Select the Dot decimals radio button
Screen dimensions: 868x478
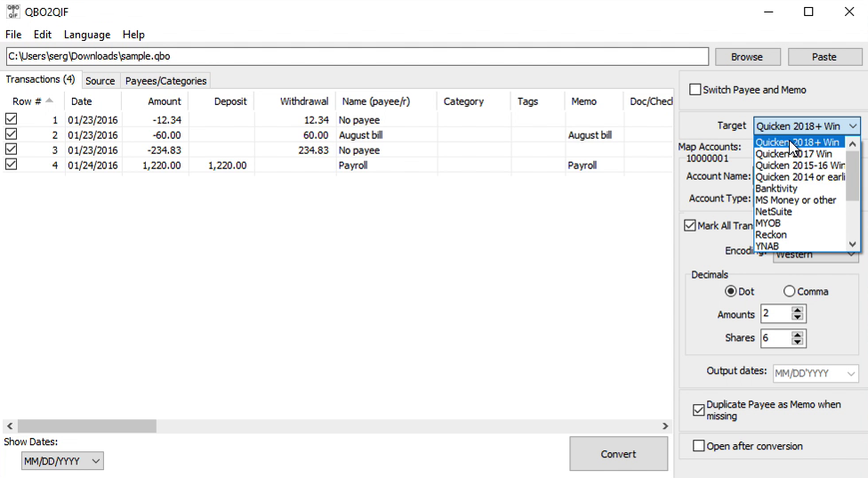[x=731, y=291]
